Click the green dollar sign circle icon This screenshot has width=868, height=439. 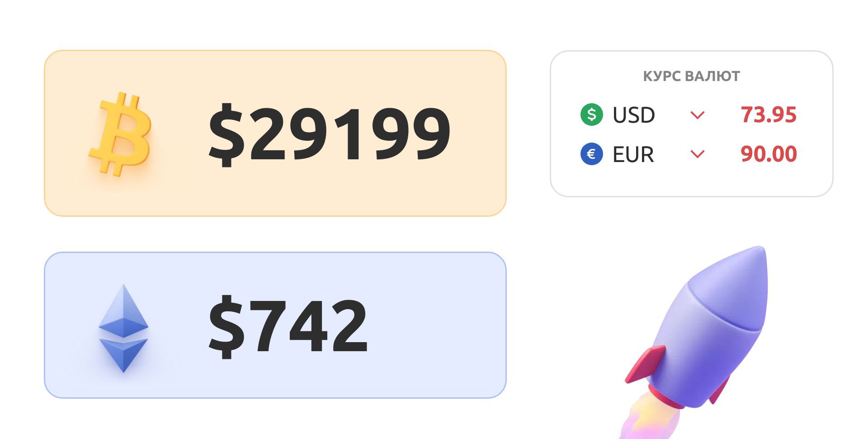tap(591, 115)
